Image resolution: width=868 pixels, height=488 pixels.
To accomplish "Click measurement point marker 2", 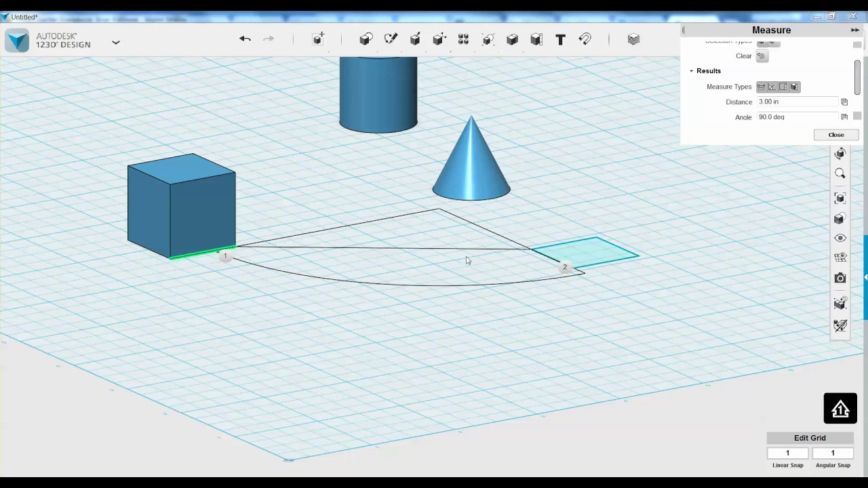I will tap(564, 267).
